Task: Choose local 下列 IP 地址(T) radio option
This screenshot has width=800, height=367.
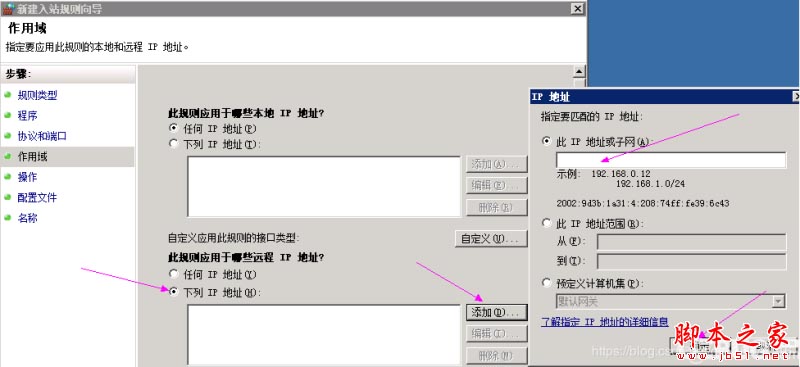Action: 173,144
